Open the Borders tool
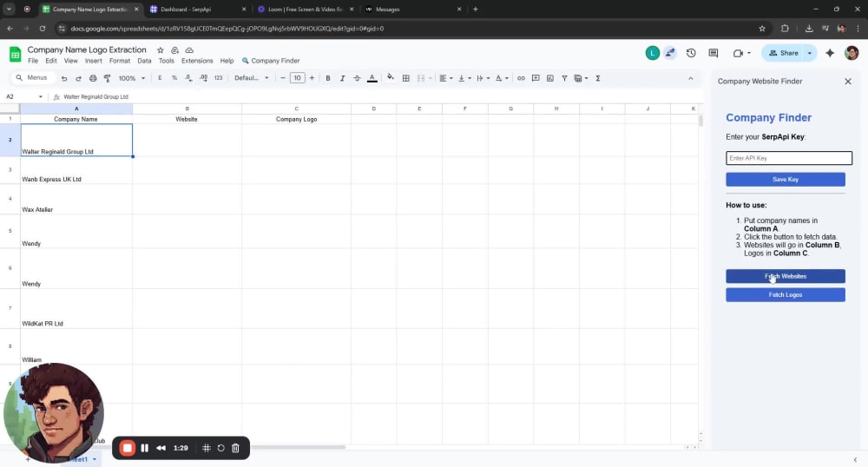The width and height of the screenshot is (868, 467). pos(405,79)
